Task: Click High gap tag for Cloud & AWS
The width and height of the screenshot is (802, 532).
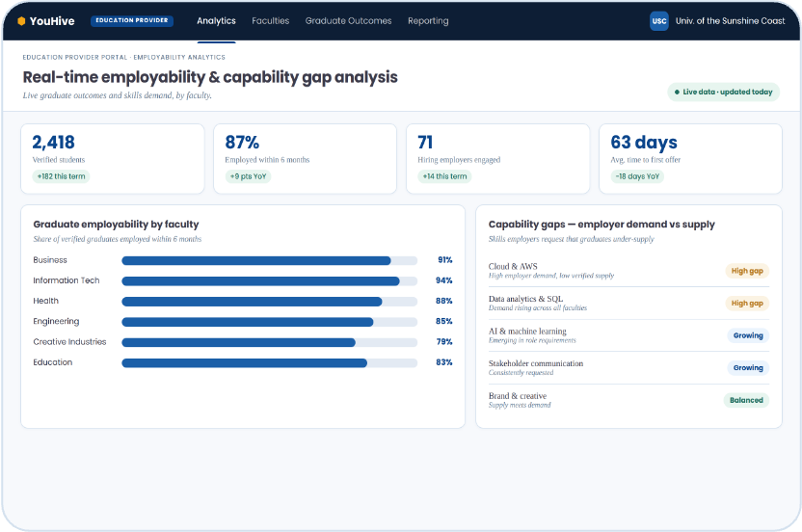Action: 747,271
